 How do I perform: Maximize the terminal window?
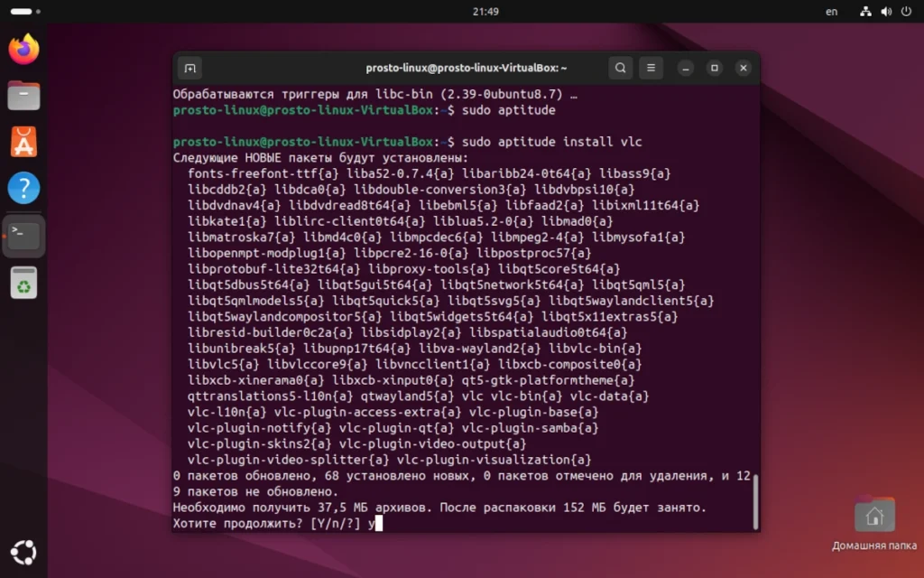[x=715, y=68]
